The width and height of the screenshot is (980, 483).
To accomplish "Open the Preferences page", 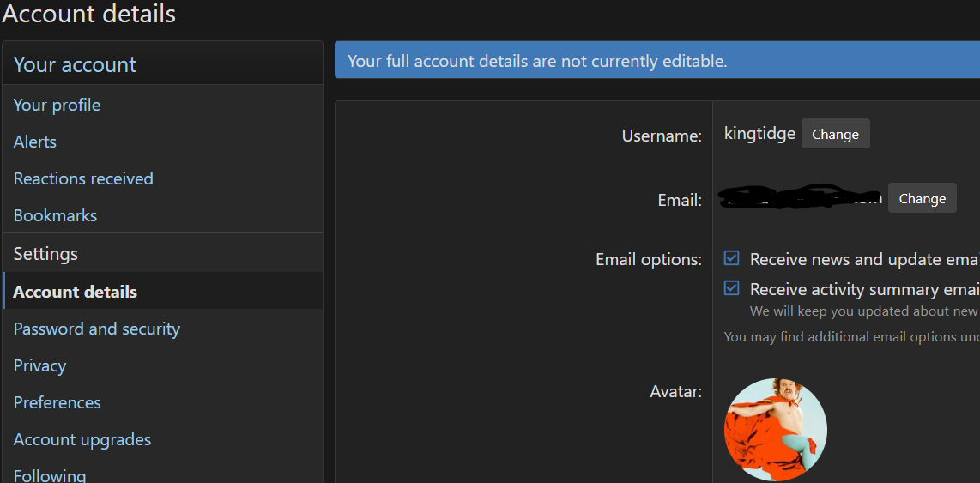I will click(x=57, y=402).
